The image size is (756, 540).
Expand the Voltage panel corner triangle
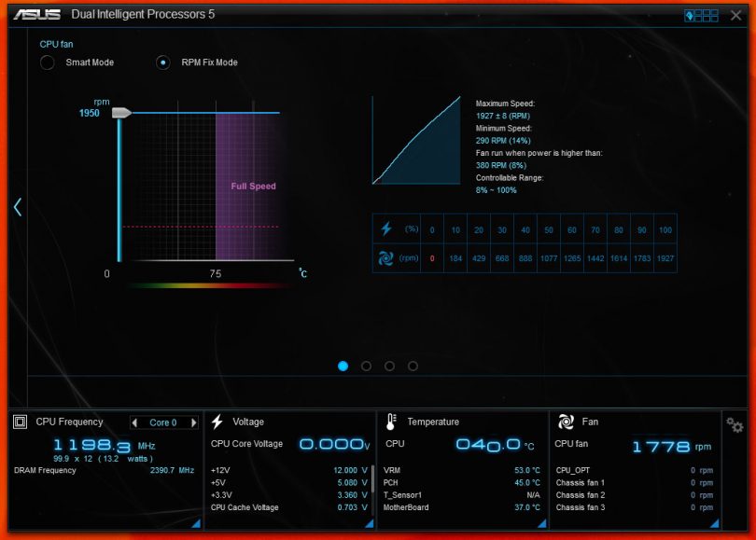point(370,524)
